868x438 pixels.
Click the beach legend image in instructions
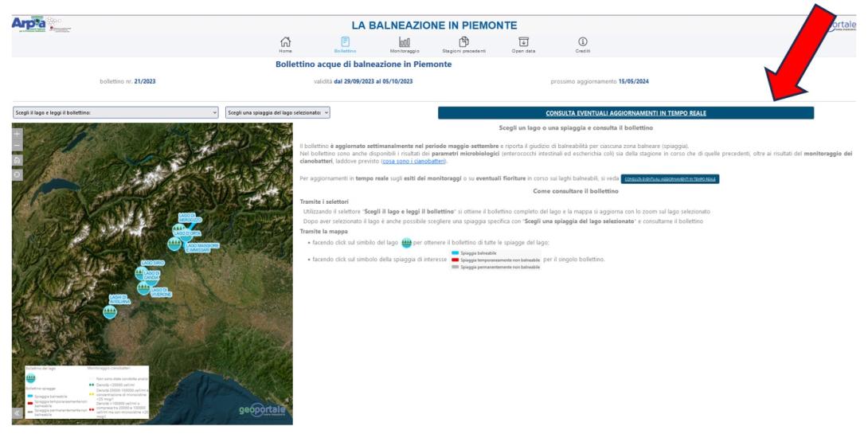495,260
